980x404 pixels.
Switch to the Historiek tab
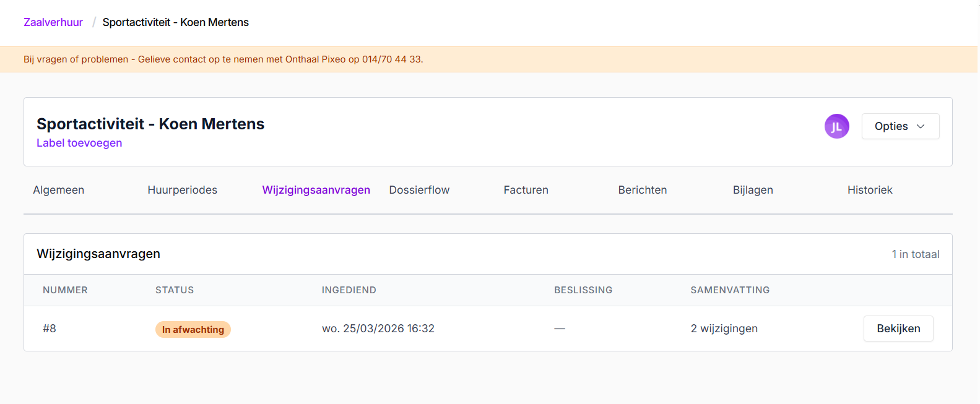tap(869, 190)
